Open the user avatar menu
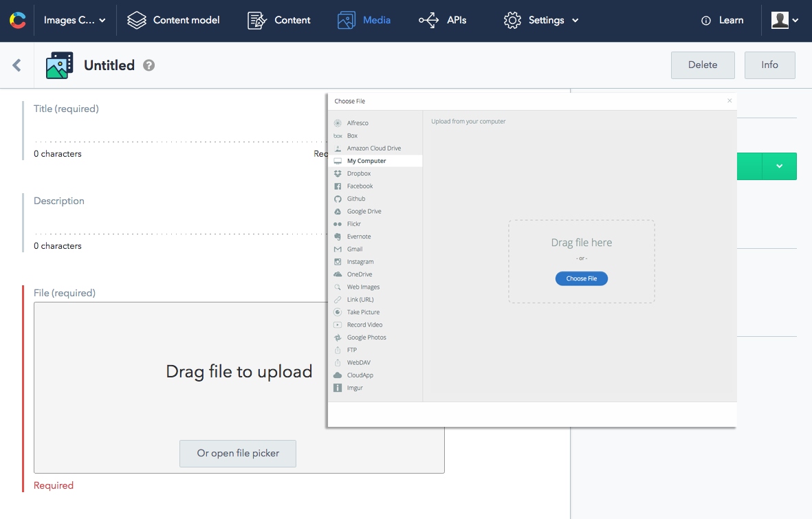This screenshot has height=519, width=812. (x=784, y=20)
